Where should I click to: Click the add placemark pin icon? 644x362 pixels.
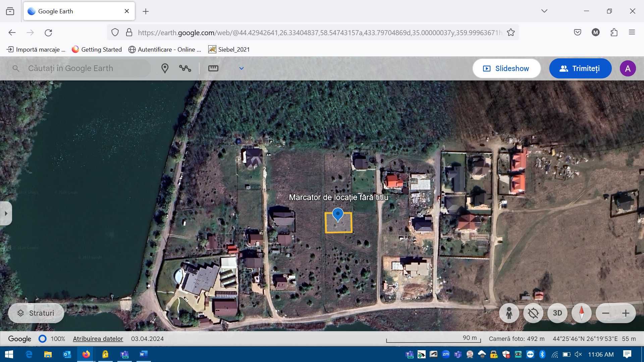point(165,68)
